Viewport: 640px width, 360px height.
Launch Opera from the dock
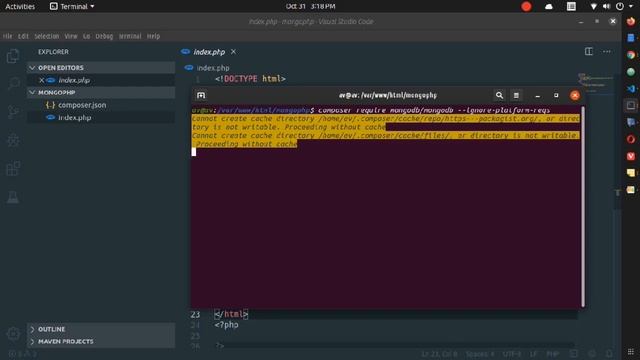(x=631, y=139)
